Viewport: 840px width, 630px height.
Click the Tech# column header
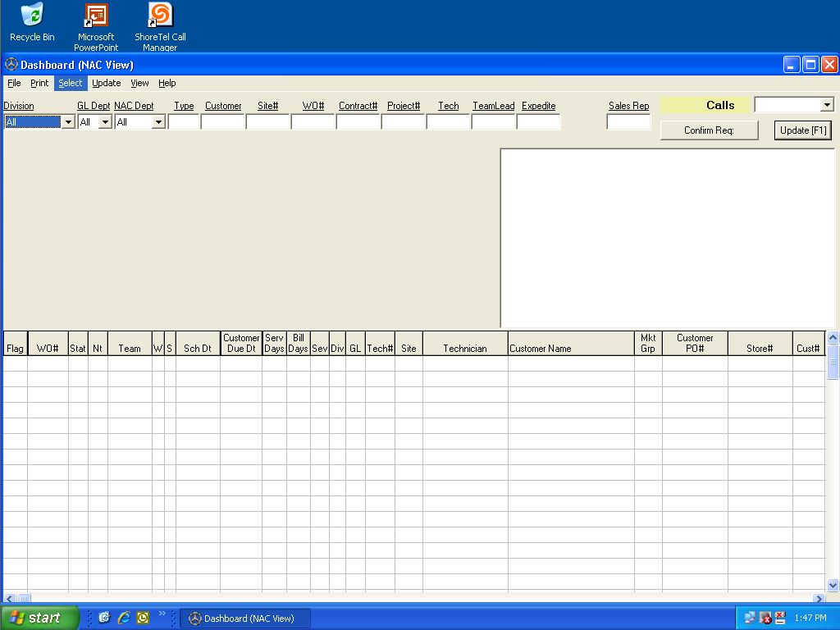(380, 344)
